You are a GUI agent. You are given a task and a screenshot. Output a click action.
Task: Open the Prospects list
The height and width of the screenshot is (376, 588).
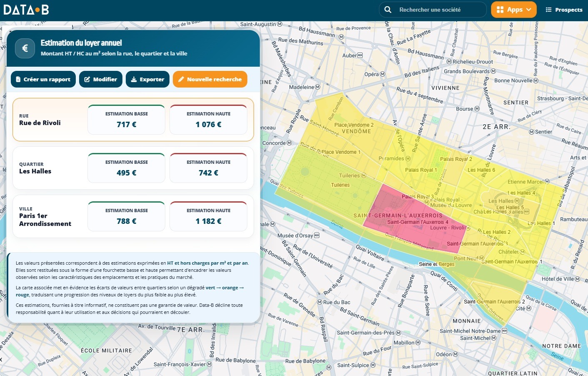pos(564,10)
